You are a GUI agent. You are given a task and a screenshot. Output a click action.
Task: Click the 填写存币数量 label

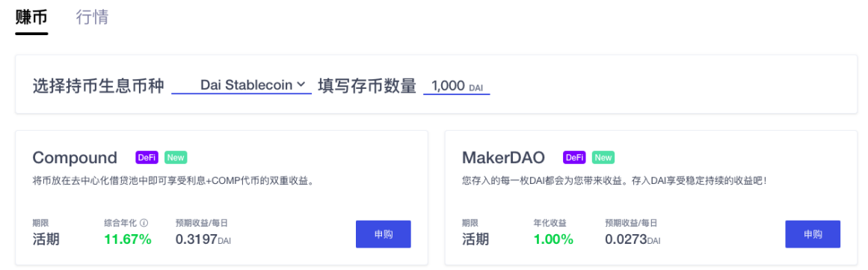[367, 86]
